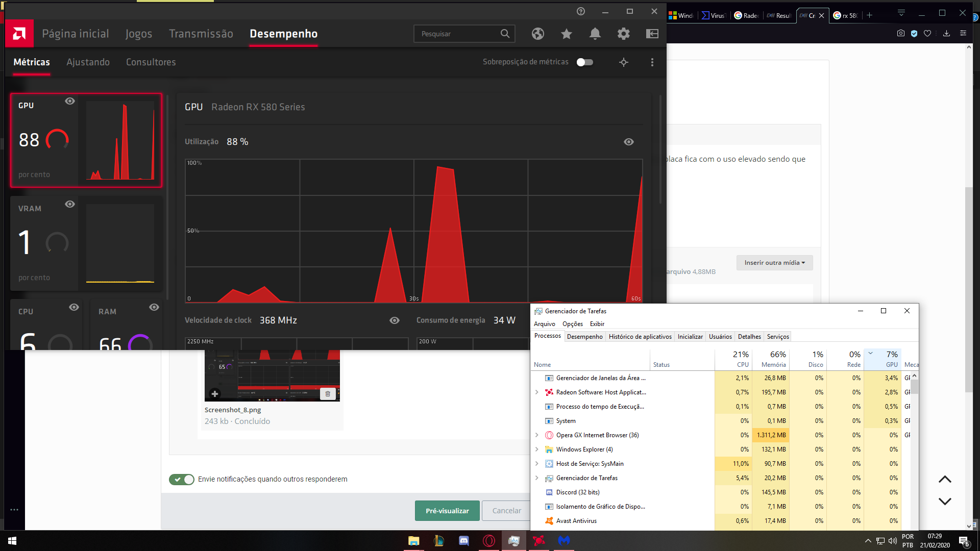Click GPU column sort arrow in Task Manager
This screenshot has height=551, width=980.
(x=870, y=353)
